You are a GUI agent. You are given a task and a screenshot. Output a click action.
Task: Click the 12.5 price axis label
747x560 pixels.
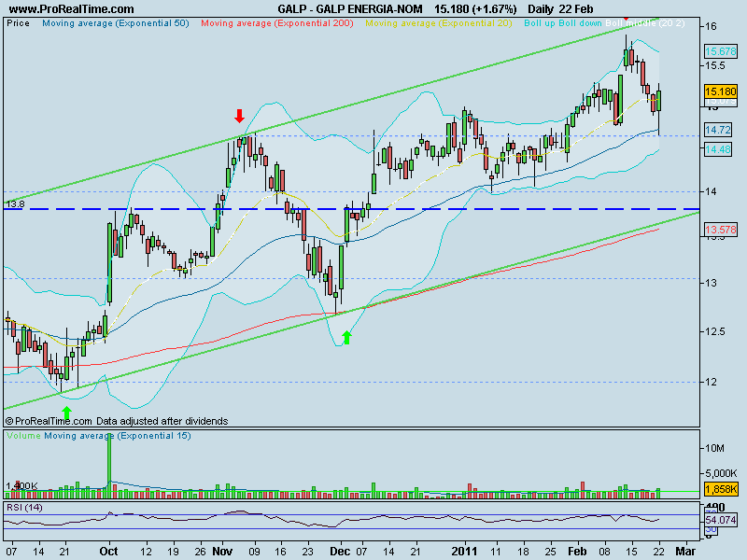coord(715,331)
